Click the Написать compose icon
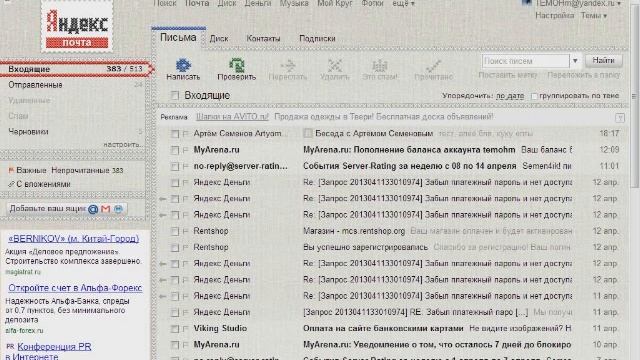The image size is (640, 360). (183, 66)
